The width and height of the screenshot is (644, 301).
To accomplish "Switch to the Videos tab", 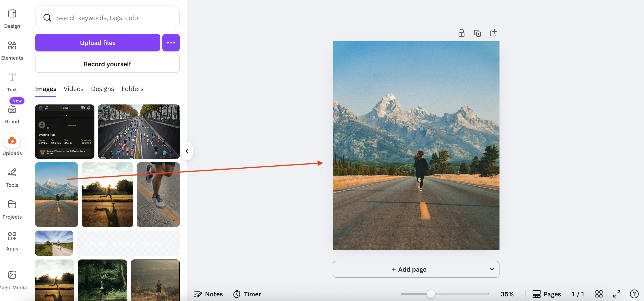I will point(73,89).
